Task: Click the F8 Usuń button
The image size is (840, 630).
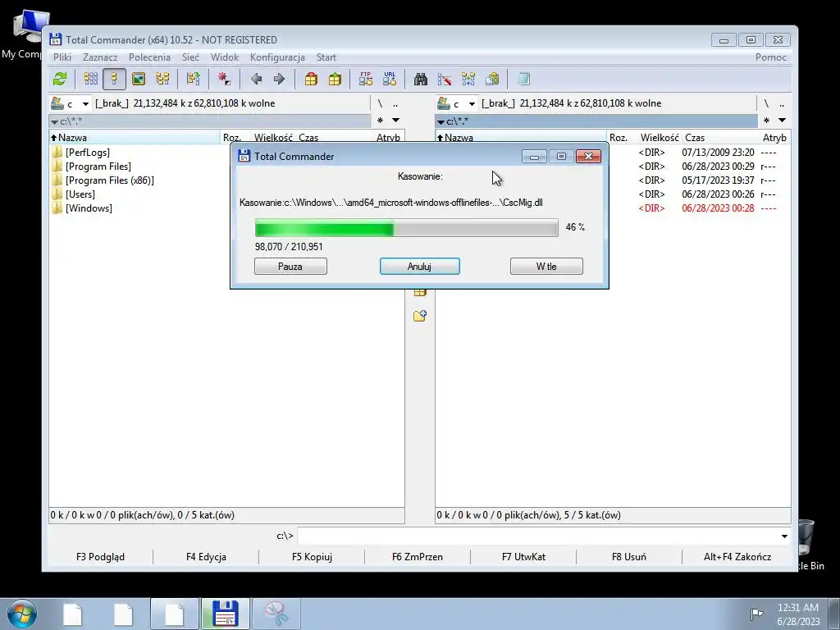Action: point(629,557)
